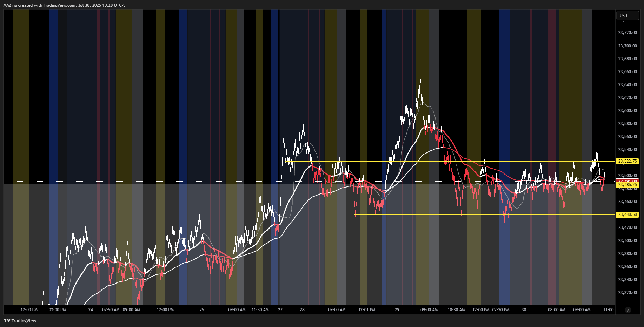Click the 02:20 PM time axis label

point(501,310)
